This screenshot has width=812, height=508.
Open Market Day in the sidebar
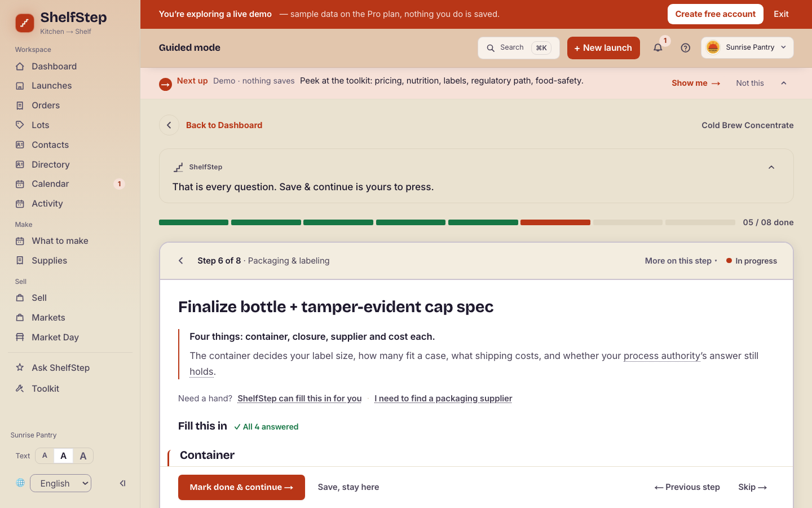pos(70,338)
